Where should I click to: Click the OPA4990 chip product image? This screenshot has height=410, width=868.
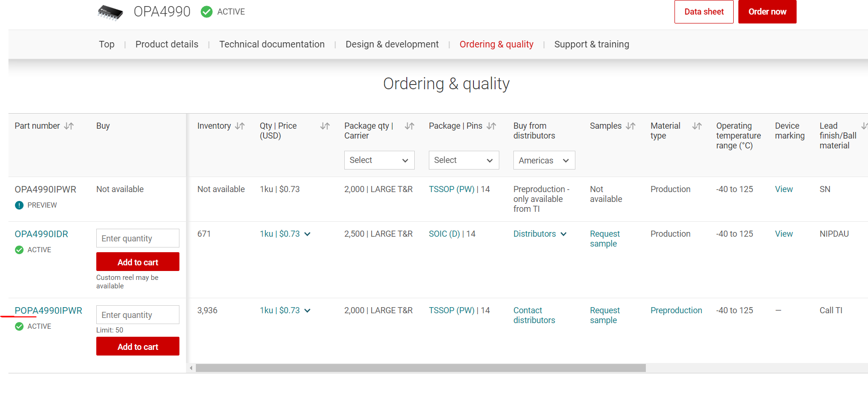pyautogui.click(x=110, y=13)
